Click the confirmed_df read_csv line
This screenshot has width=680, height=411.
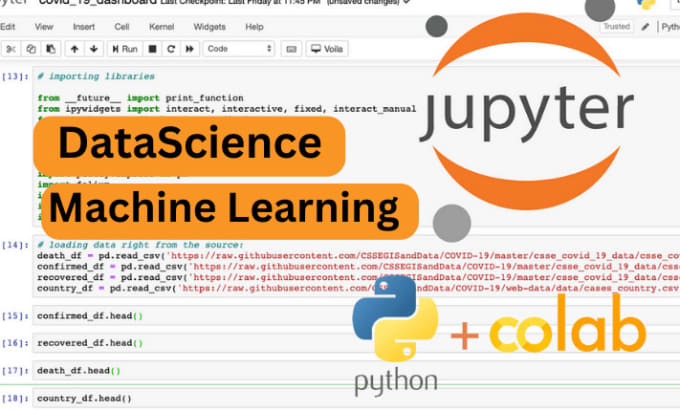click(358, 267)
